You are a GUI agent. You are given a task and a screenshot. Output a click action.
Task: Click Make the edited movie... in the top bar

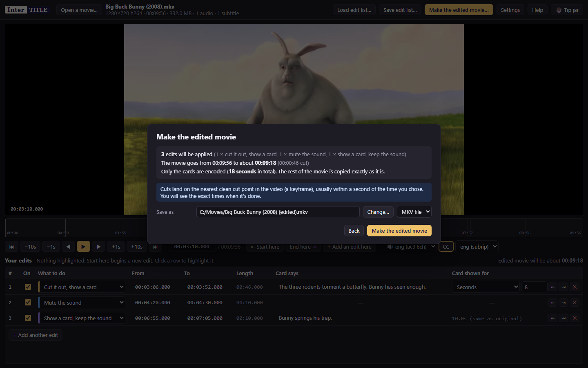459,10
